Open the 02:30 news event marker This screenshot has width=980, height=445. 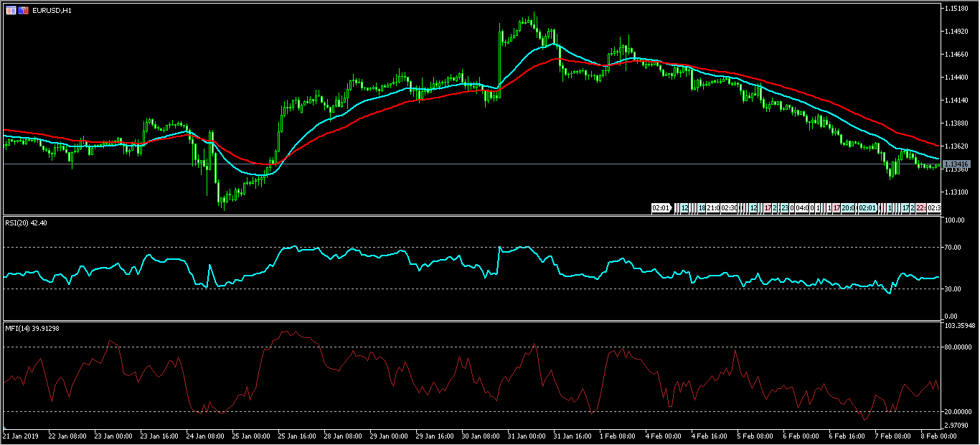point(729,208)
